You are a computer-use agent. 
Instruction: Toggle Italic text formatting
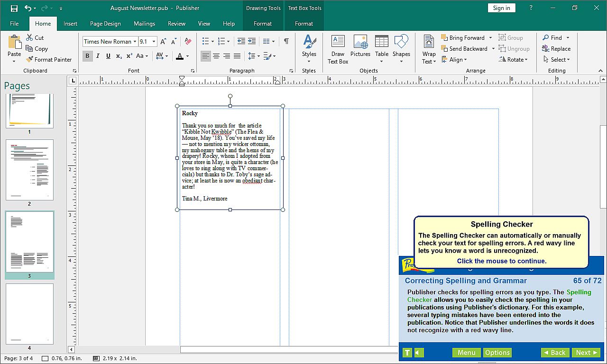point(98,56)
